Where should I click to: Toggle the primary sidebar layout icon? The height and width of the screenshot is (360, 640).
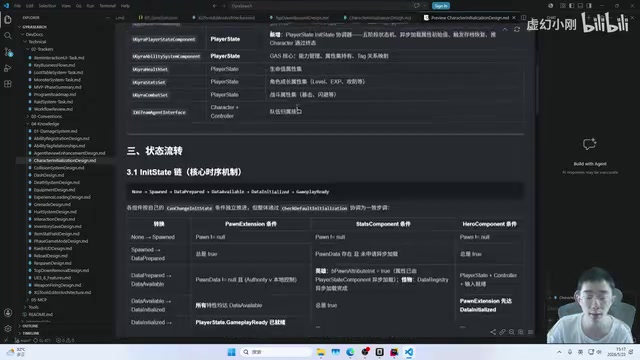coord(571,6)
